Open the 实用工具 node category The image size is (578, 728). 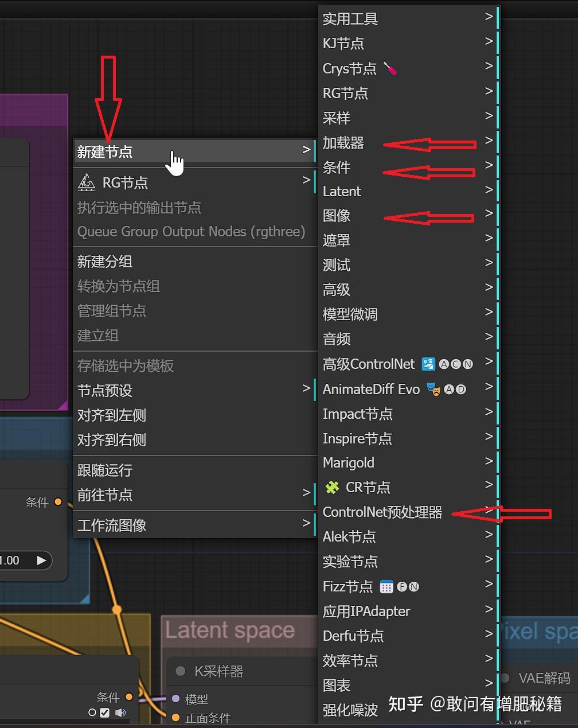coord(408,19)
